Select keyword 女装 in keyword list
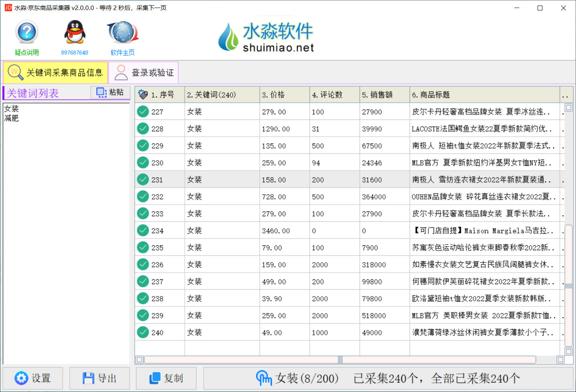576x392 pixels. (x=12, y=109)
